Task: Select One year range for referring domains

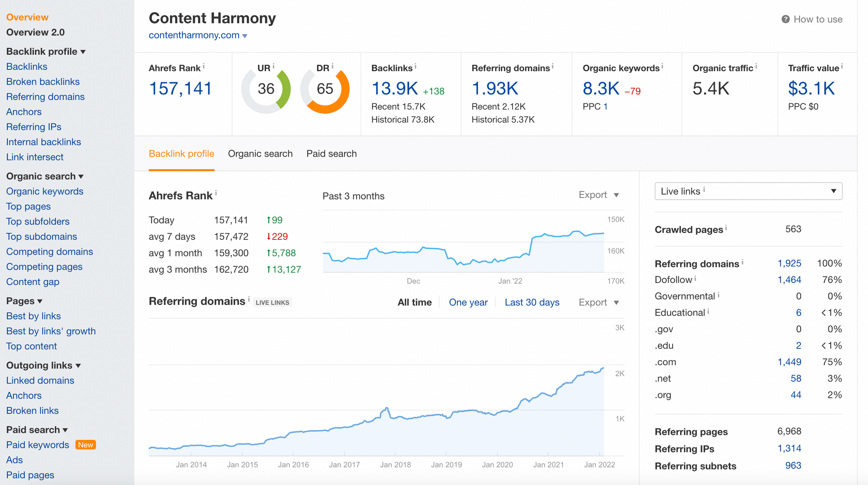Action: click(468, 302)
